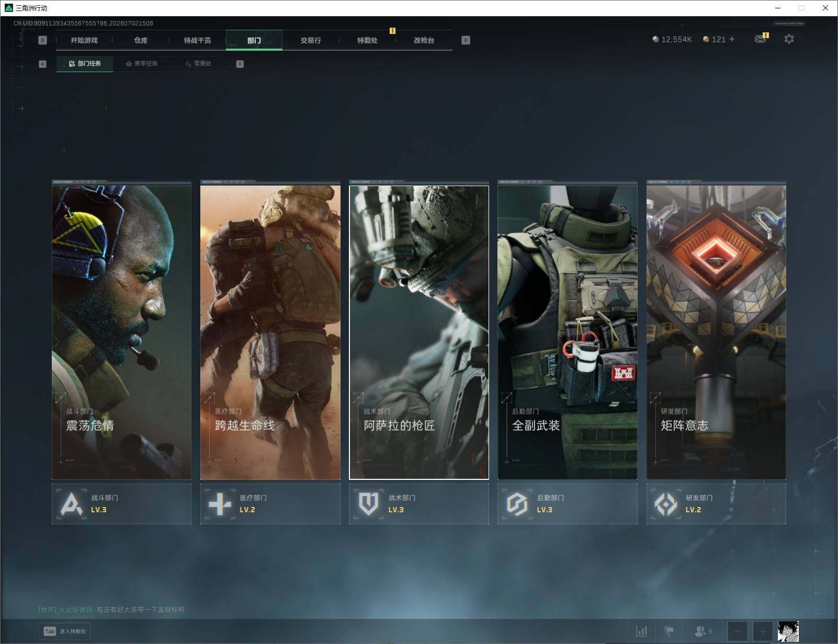Open settings gear icon
This screenshot has height=644, width=838.
(x=789, y=39)
